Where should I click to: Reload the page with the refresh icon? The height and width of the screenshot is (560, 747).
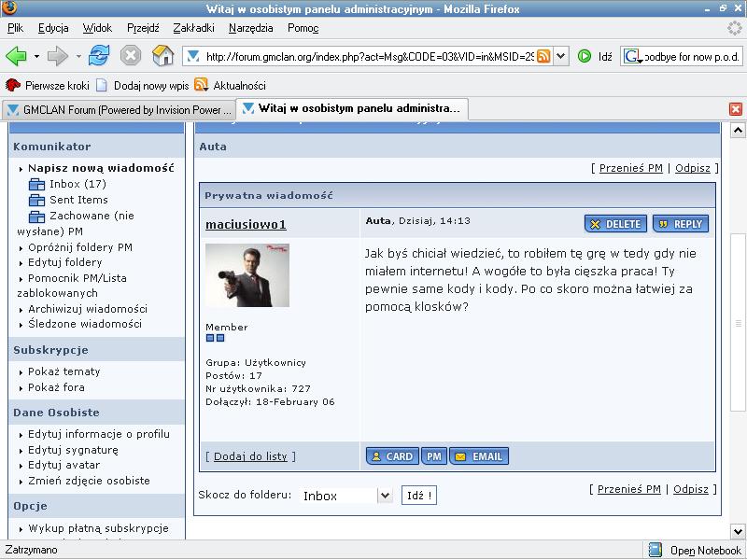(99, 56)
